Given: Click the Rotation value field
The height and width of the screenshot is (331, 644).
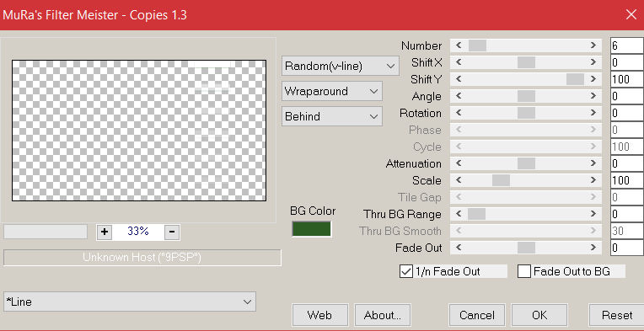Looking at the screenshot, I should tap(627, 113).
